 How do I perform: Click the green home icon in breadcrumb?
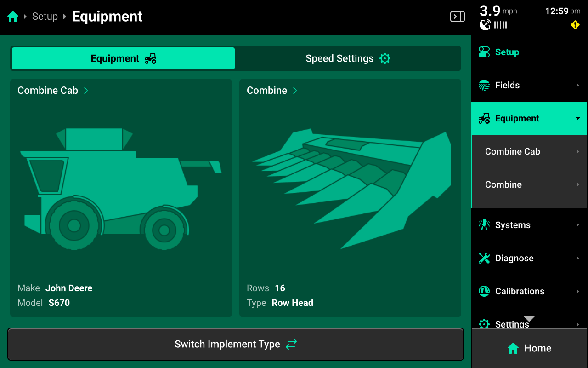tap(13, 17)
